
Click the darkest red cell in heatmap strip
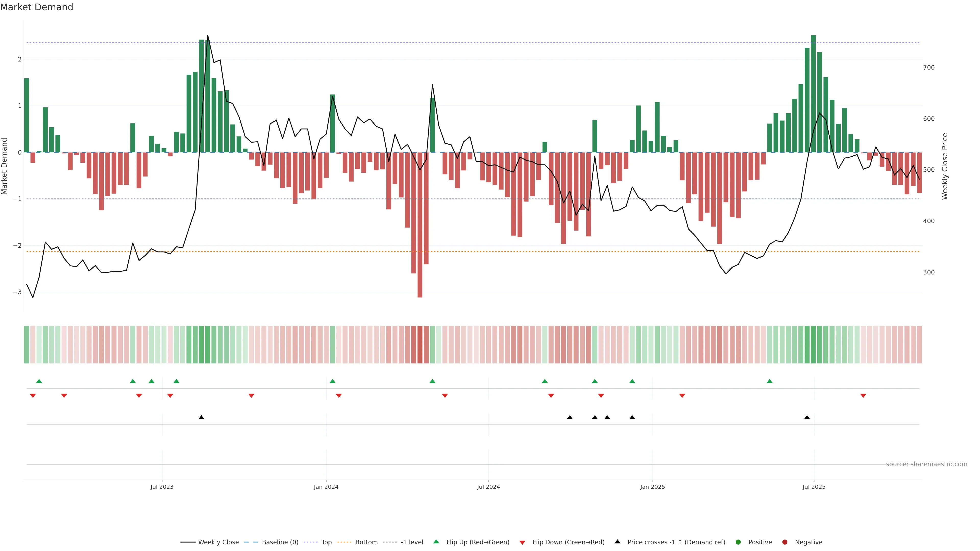pos(420,345)
